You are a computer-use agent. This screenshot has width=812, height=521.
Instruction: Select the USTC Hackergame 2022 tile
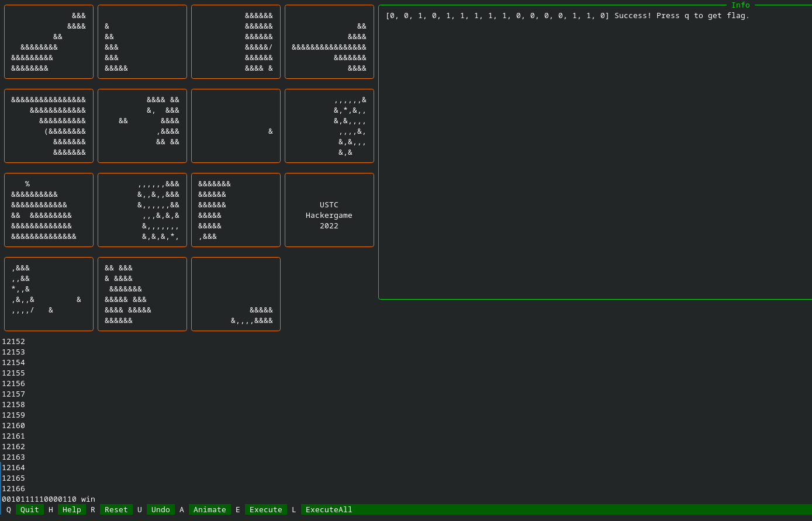tap(329, 210)
